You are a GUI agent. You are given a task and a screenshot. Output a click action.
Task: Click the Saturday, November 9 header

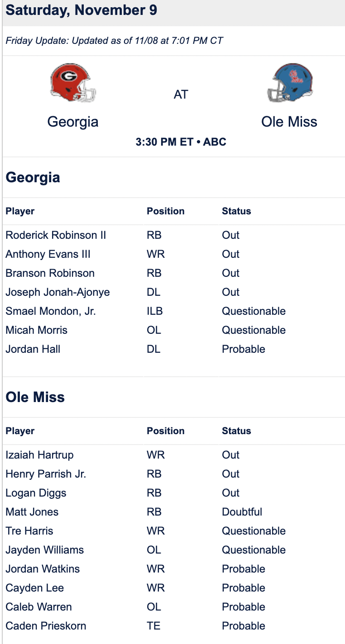(x=81, y=10)
